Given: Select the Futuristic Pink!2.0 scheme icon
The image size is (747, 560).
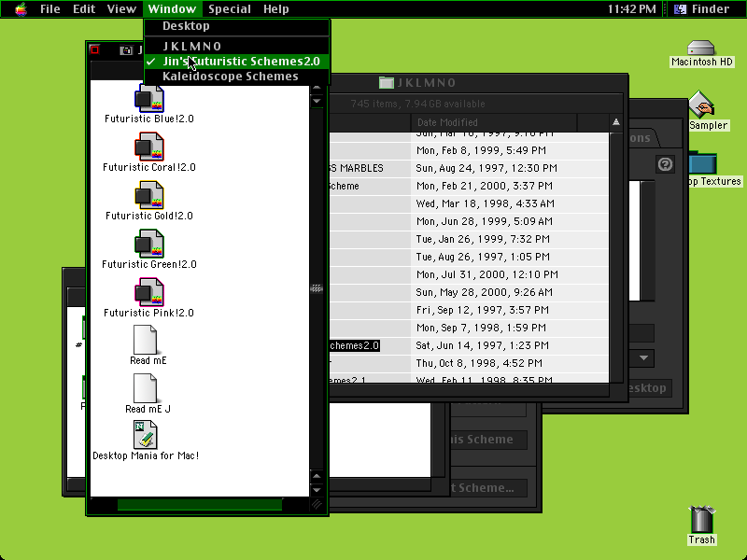Looking at the screenshot, I should pos(149,292).
